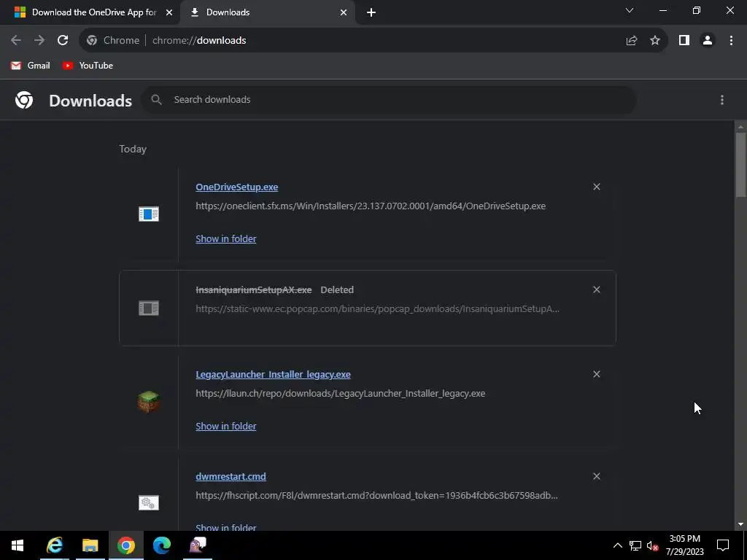The height and width of the screenshot is (560, 747).
Task: Click the Insaniquarium deleted file icon
Action: coord(149,308)
